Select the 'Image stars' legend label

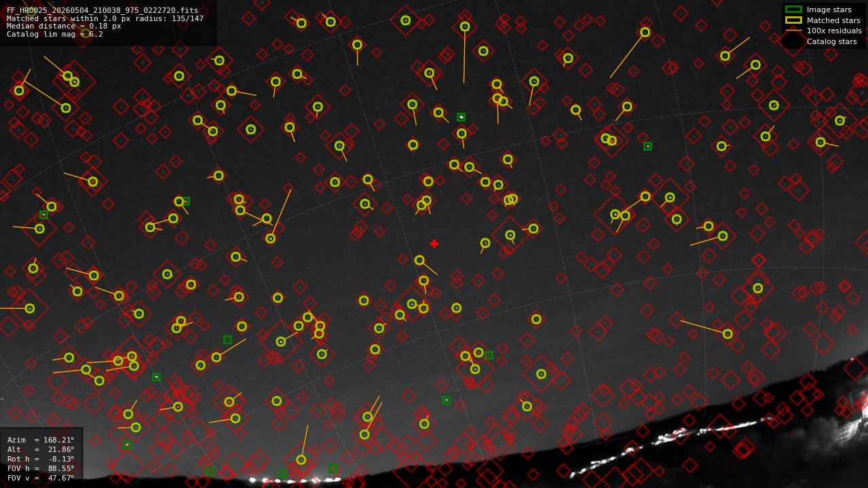[829, 10]
